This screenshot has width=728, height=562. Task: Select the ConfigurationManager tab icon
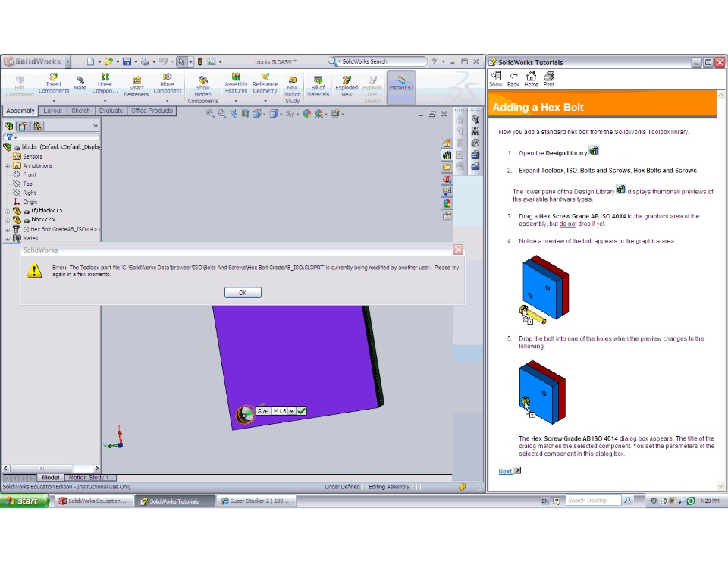[x=37, y=126]
